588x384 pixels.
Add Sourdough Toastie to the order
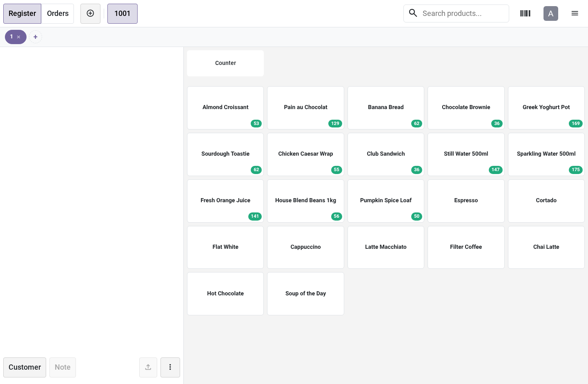point(225,154)
